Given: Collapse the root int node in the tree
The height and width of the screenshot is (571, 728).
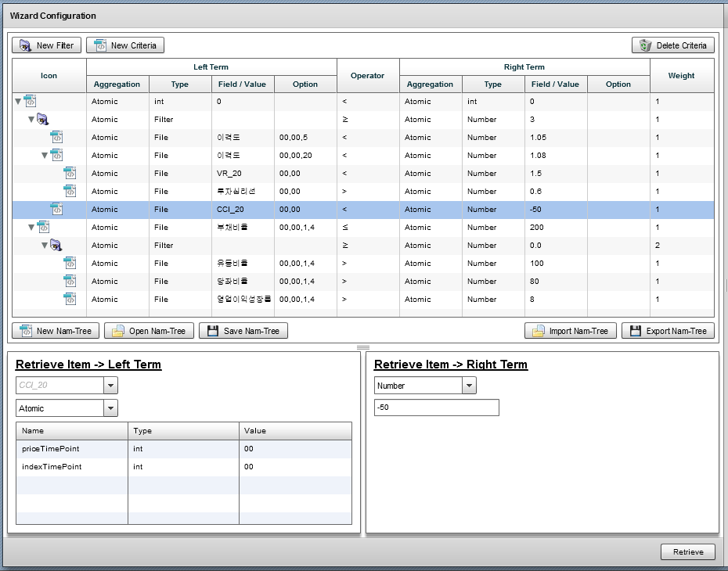Looking at the screenshot, I should tap(18, 102).
